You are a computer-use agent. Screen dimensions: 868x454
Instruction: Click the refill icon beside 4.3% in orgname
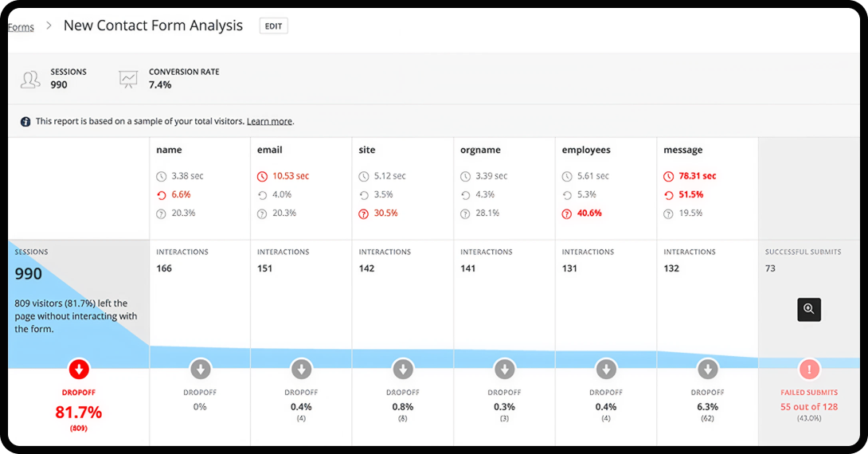click(x=466, y=195)
